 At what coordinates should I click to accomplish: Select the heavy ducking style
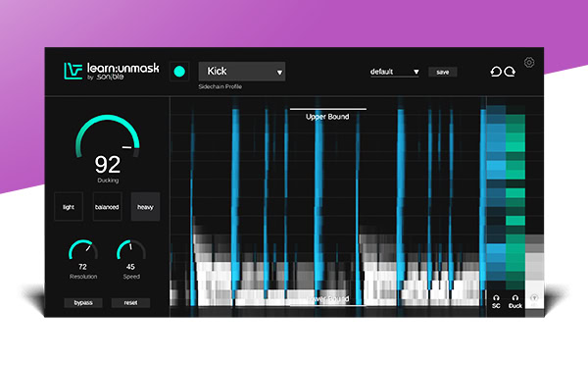(145, 206)
